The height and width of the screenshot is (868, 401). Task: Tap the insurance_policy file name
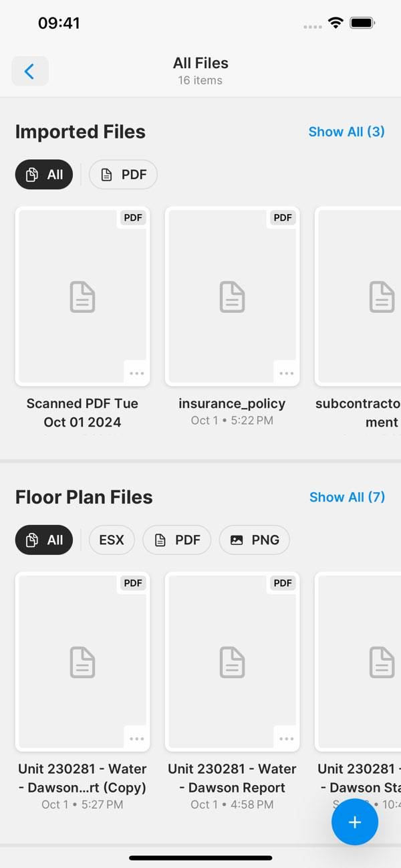click(232, 403)
